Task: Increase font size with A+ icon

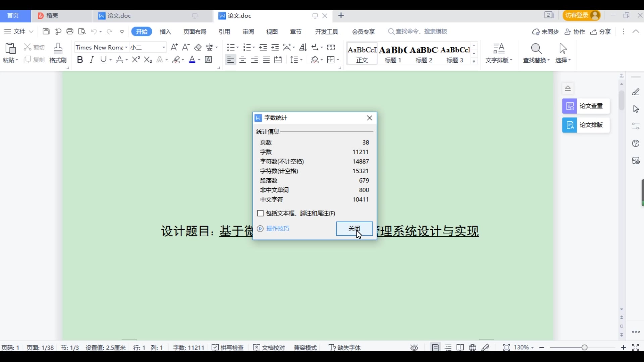Action: pos(174,47)
